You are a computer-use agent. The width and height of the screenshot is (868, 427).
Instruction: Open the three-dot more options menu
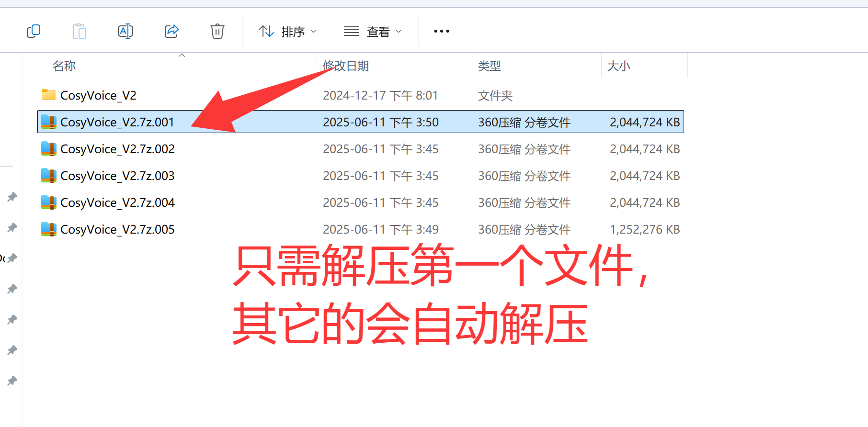coord(441,32)
